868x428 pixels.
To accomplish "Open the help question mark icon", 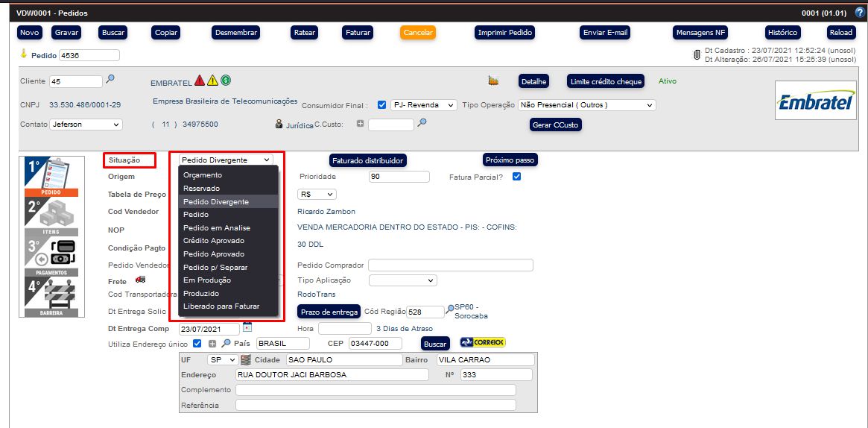I will pos(860,12).
